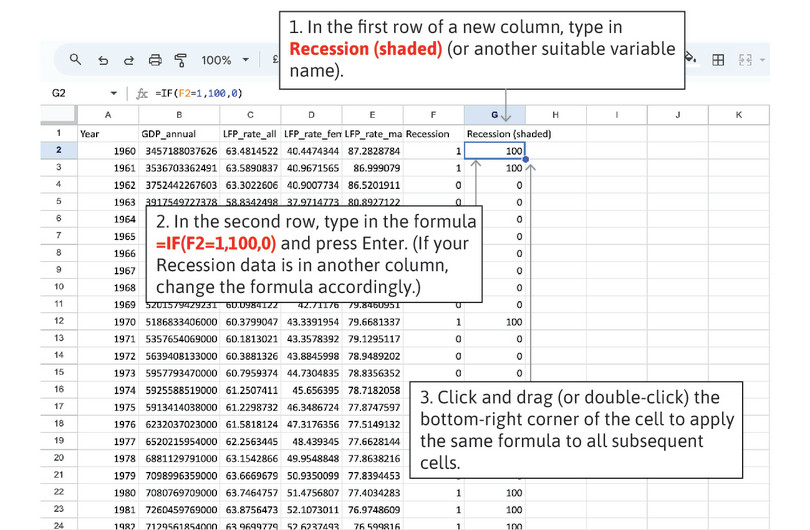Viewport: 810px width, 530px height.
Task: Select column G header
Action: tap(495, 115)
